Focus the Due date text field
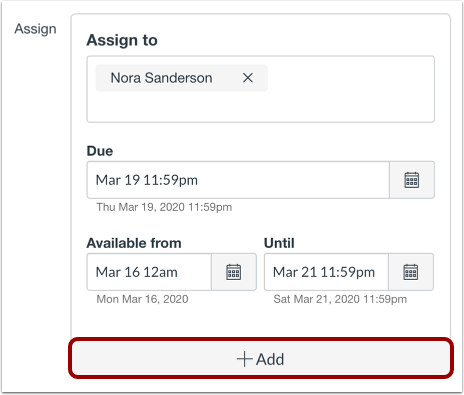The width and height of the screenshot is (464, 395). (238, 180)
